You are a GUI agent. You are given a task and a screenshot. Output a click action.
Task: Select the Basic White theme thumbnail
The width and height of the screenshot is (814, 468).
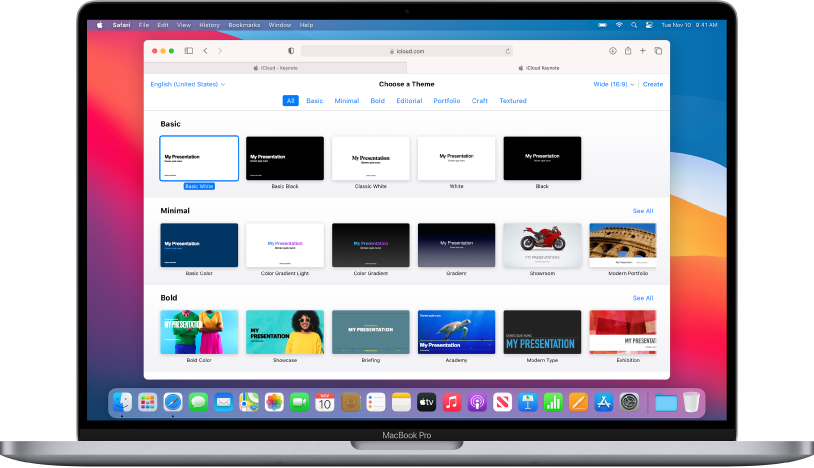pos(199,158)
